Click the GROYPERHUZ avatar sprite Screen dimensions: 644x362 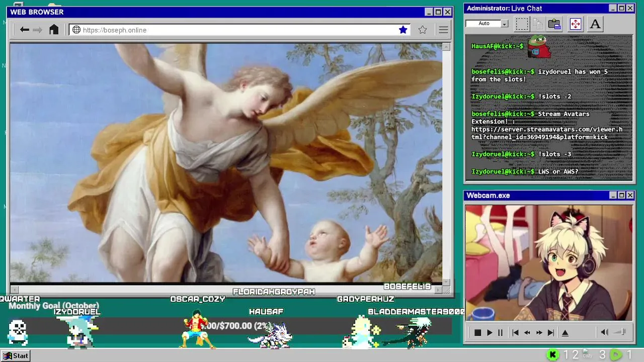pyautogui.click(x=361, y=331)
